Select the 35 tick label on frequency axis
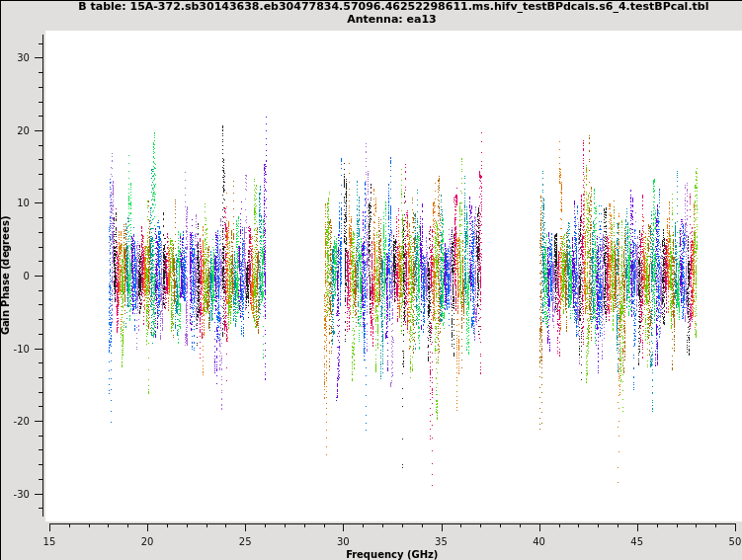 (442, 540)
